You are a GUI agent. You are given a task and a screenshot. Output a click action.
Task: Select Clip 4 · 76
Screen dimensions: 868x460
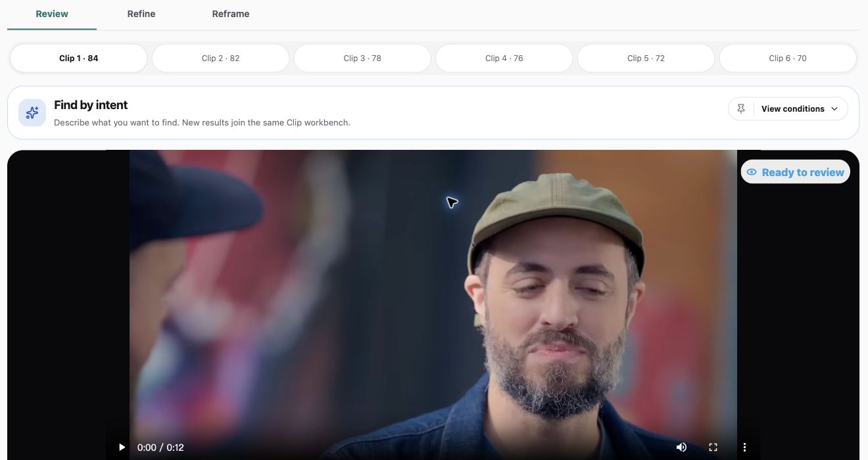(504, 58)
